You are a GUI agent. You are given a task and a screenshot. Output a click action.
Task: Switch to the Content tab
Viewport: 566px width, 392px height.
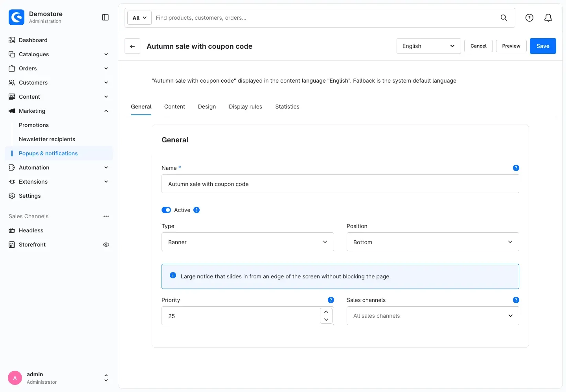(175, 107)
